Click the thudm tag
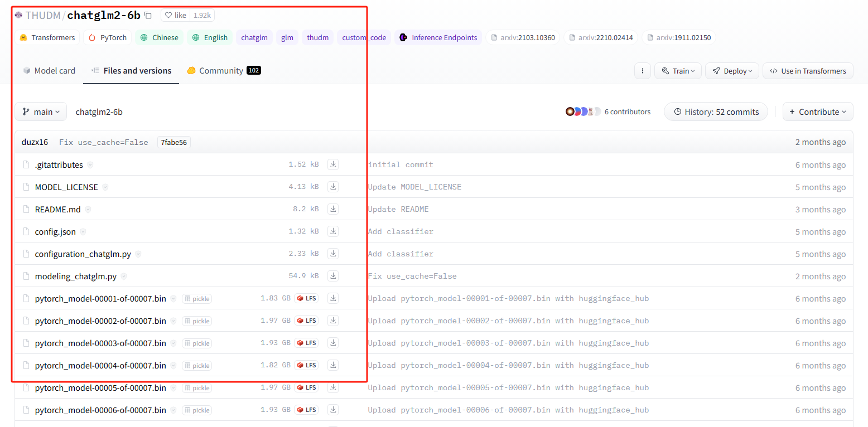 tap(318, 37)
